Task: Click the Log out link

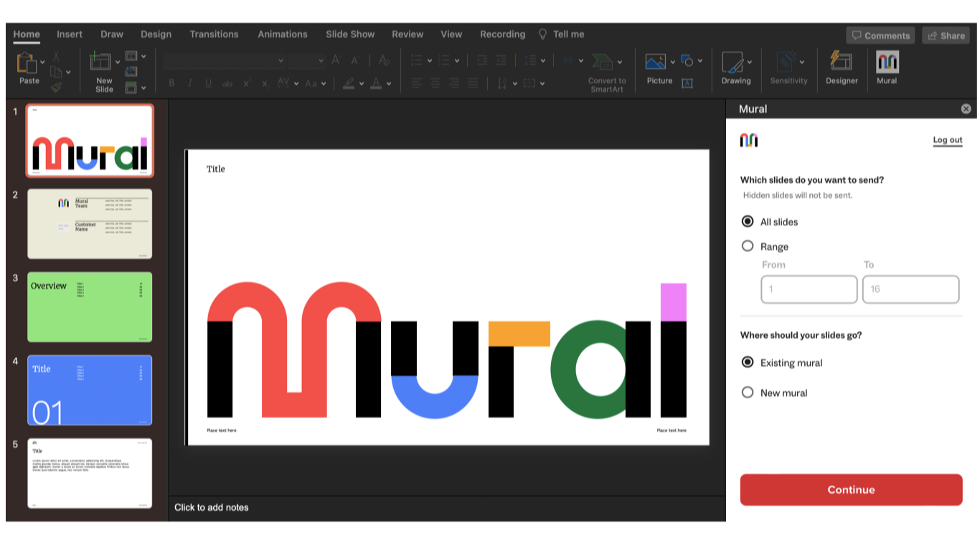Action: 947,140
